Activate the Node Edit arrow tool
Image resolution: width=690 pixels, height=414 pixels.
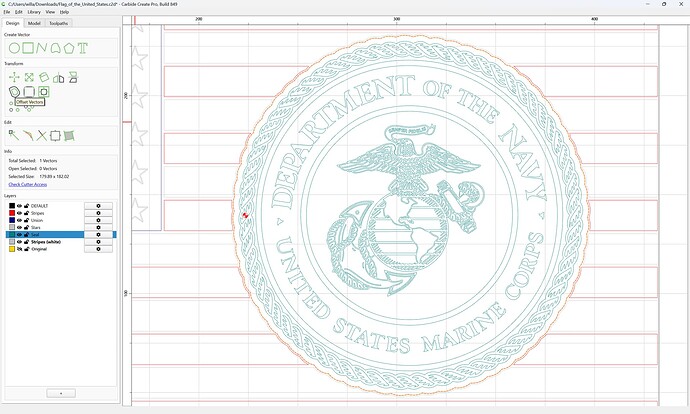pyautogui.click(x=14, y=136)
